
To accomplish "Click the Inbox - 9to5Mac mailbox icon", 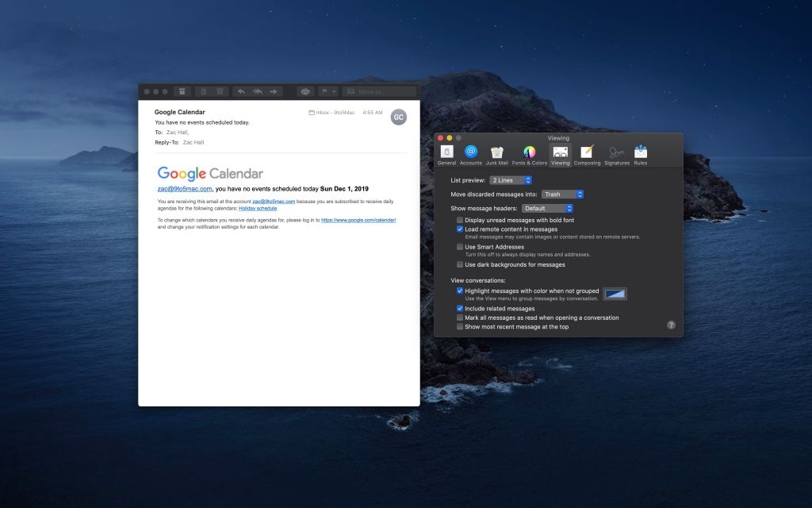I will point(312,113).
